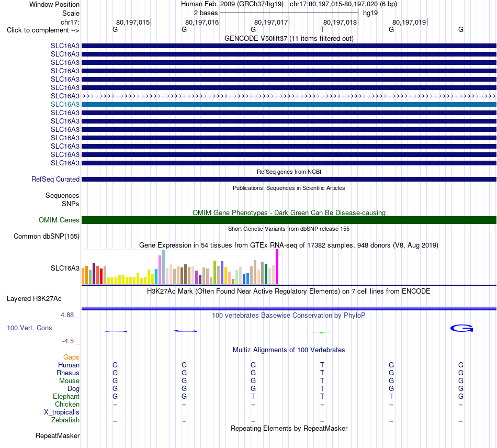Open 'Short Genetic Variants from dbSNP release 155' title
The image size is (497, 448).
click(x=289, y=229)
